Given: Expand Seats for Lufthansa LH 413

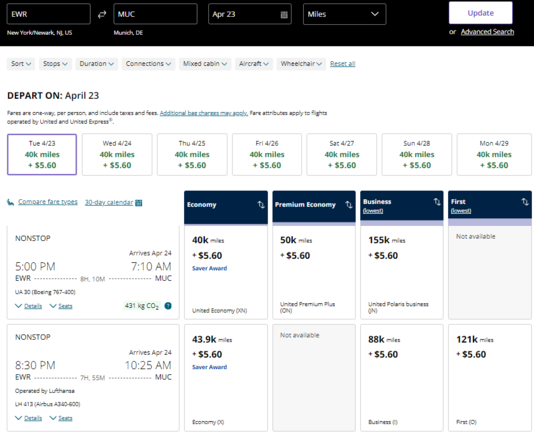Looking at the screenshot, I should click(61, 418).
